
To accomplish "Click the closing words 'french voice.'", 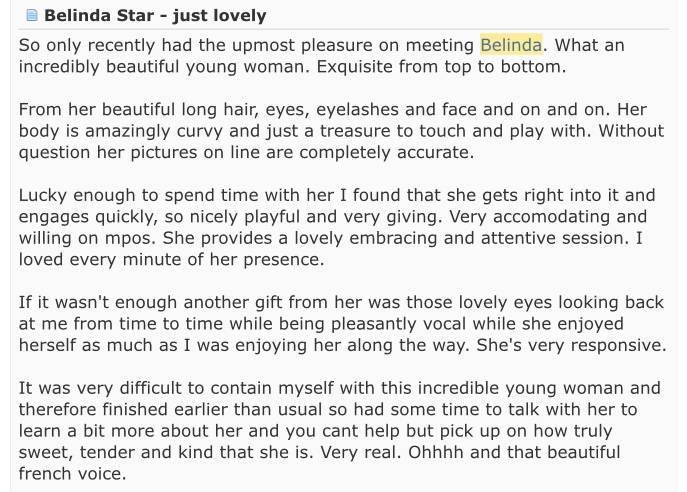I will (72, 474).
